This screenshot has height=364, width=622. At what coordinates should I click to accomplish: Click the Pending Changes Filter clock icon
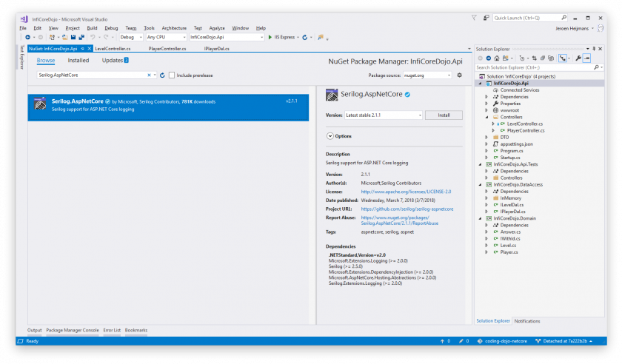coord(522,58)
